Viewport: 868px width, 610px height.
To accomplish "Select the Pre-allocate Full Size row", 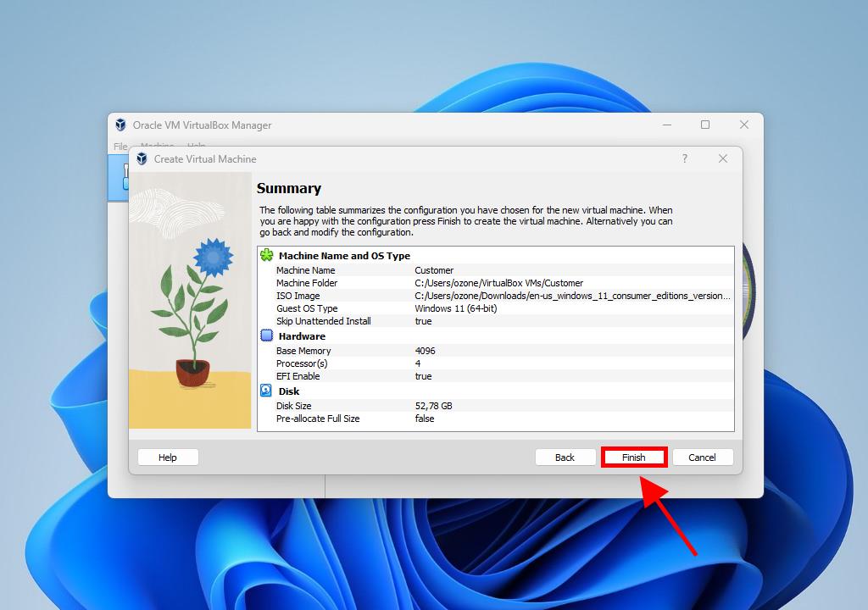I will [x=495, y=419].
